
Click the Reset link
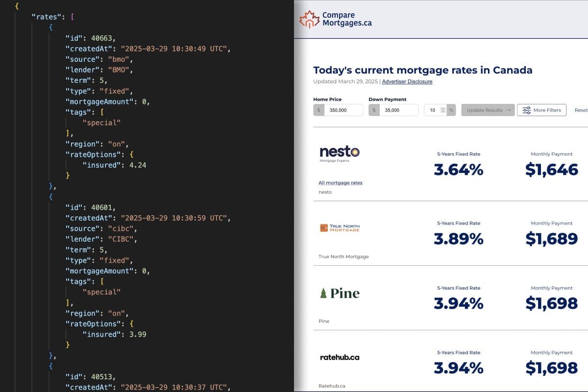pyautogui.click(x=581, y=110)
